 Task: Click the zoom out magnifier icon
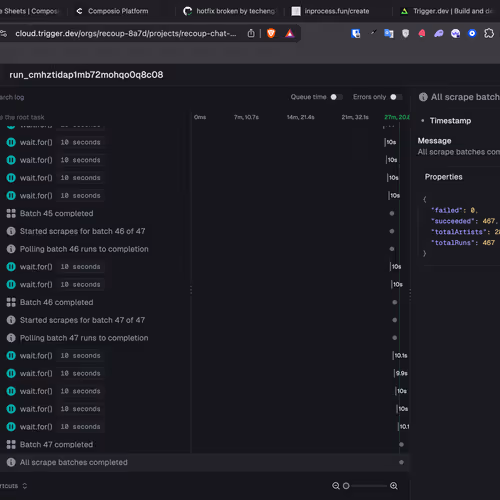336,486
